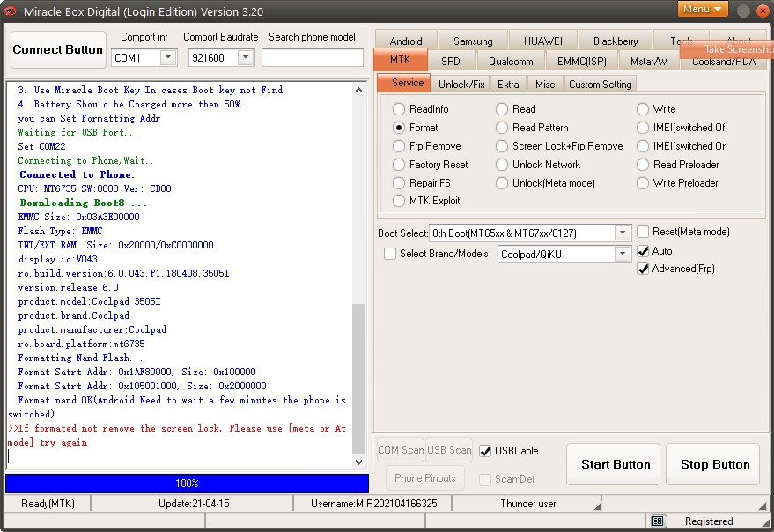Select the Unlock(Meta mode) radio option
The image size is (774, 532).
pyautogui.click(x=502, y=183)
